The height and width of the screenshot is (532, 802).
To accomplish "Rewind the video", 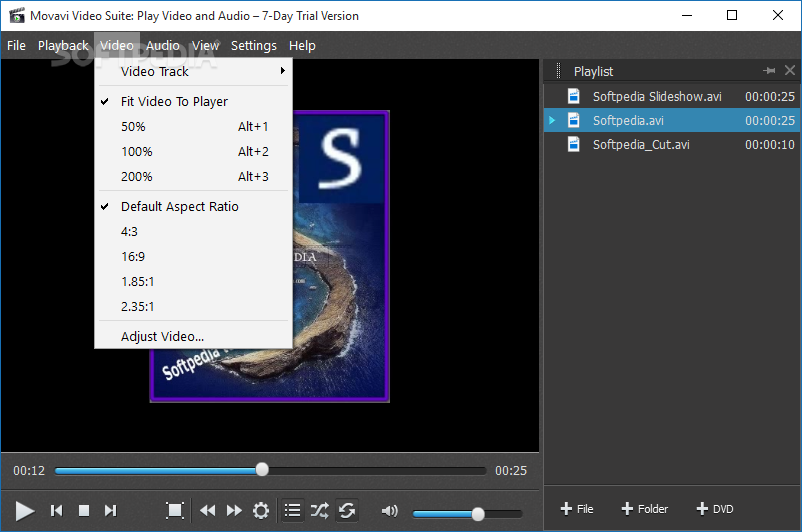I will pos(207,511).
